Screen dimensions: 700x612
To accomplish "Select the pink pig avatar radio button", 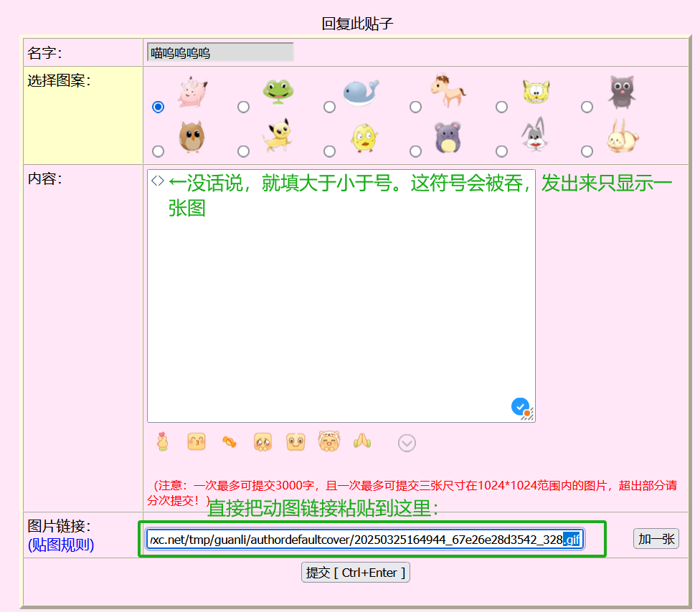I will click(x=158, y=107).
